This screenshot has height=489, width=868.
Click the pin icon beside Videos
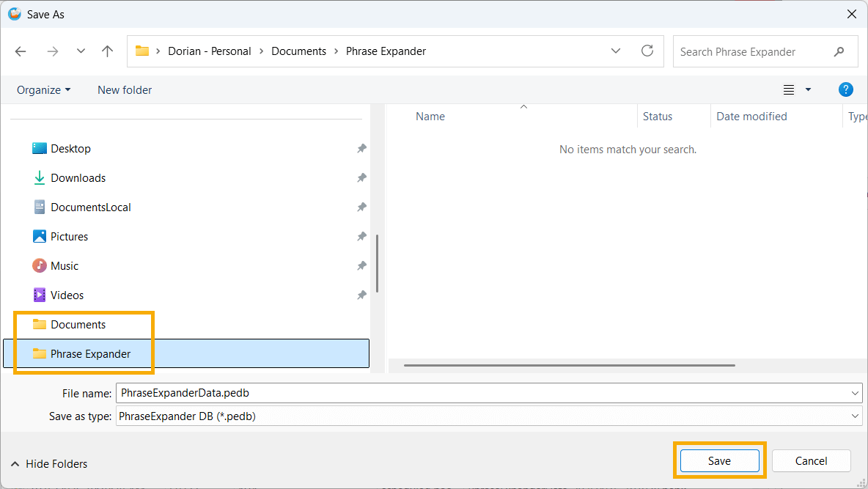coord(361,295)
